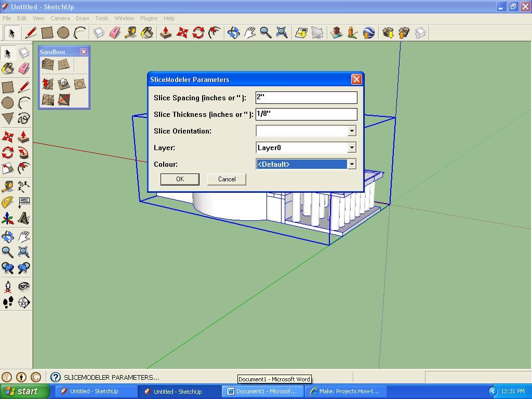Select the Zoom magnifier in top toolbar

265,33
